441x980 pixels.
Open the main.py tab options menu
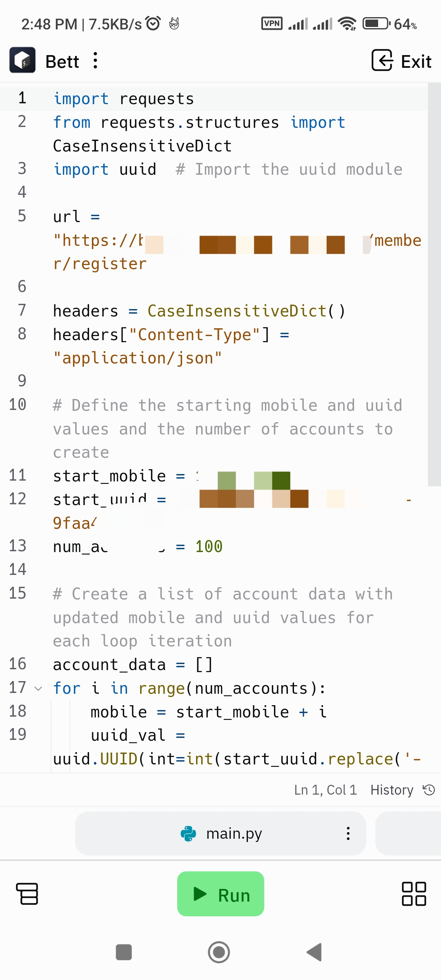coord(347,833)
